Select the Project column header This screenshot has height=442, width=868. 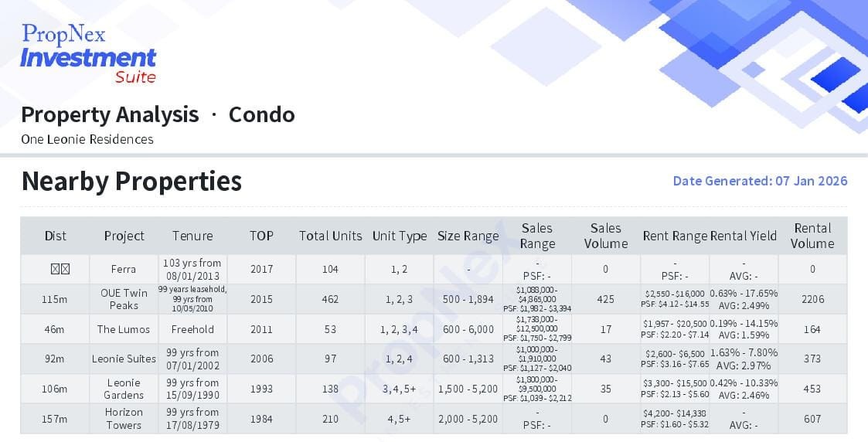pyautogui.click(x=124, y=236)
